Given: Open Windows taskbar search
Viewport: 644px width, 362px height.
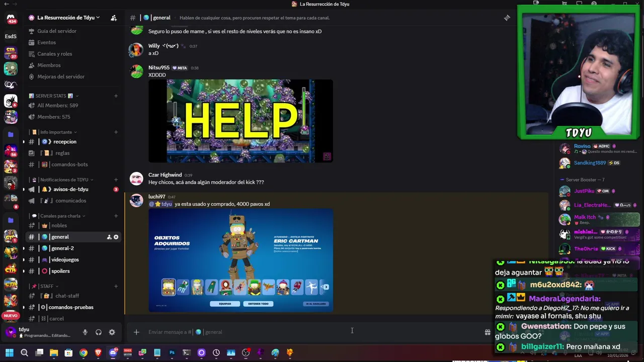Looking at the screenshot, I should (24, 352).
